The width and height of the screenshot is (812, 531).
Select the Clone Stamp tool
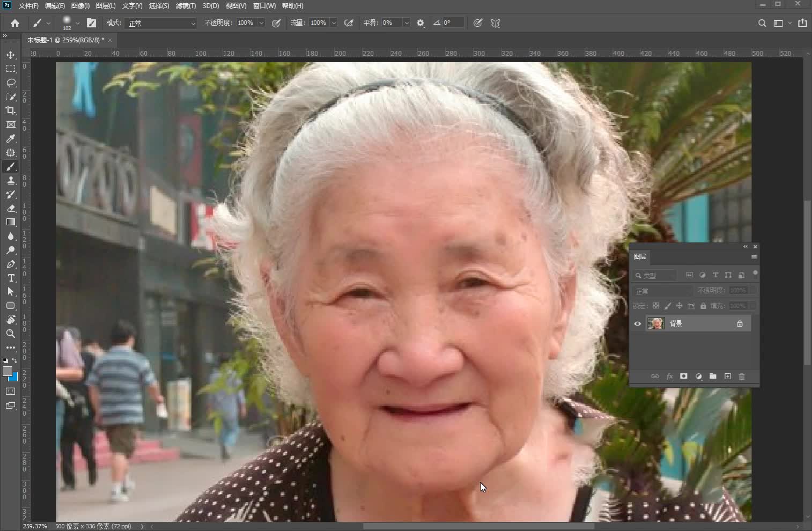pyautogui.click(x=11, y=181)
